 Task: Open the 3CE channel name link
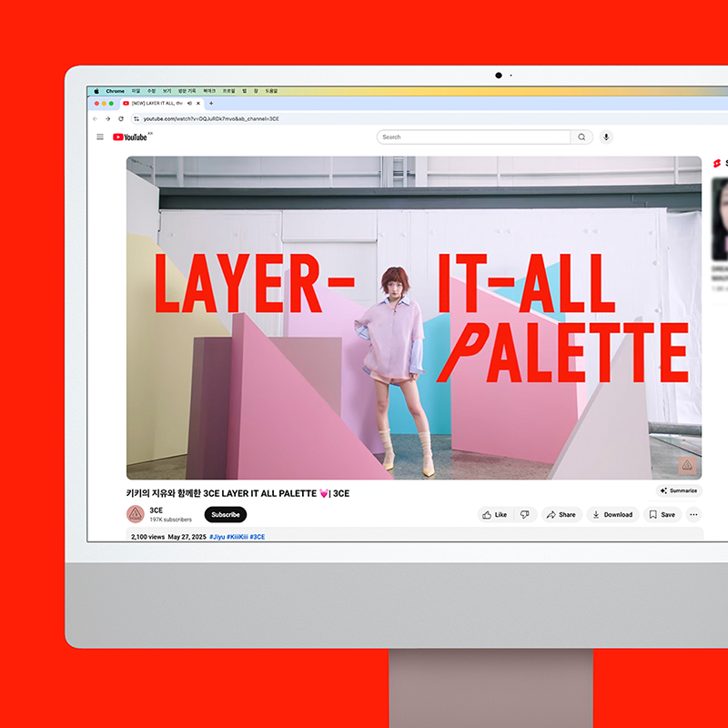click(156, 510)
